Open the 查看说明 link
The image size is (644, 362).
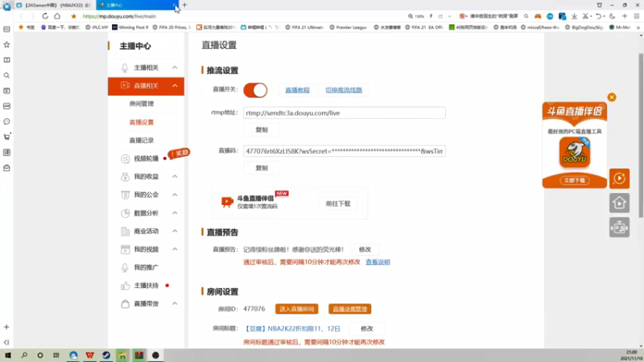coord(378,262)
